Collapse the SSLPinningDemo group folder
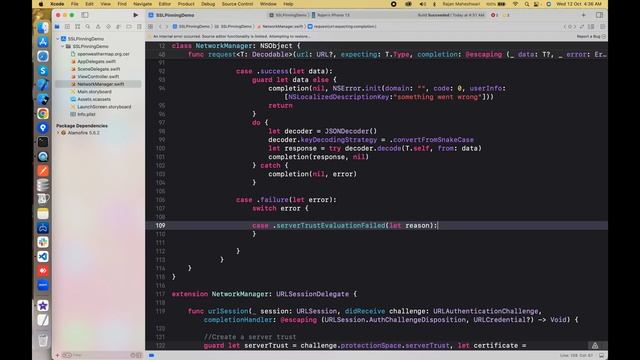Screen dimensions: 640x360 pyautogui.click(x=63, y=46)
